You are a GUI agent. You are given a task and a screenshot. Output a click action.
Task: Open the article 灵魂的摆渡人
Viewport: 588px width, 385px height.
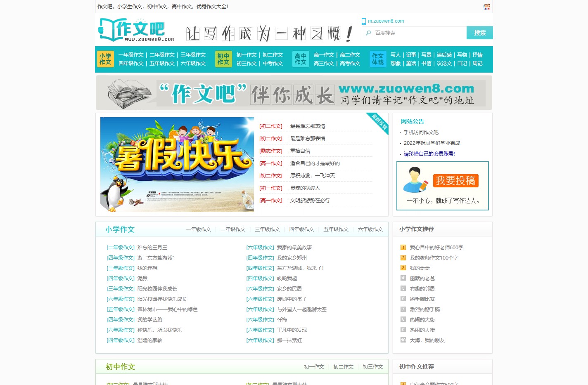[x=305, y=188]
